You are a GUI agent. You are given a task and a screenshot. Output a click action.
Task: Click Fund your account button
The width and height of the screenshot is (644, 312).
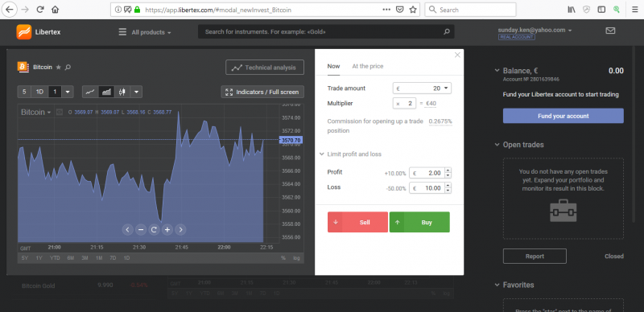(563, 116)
